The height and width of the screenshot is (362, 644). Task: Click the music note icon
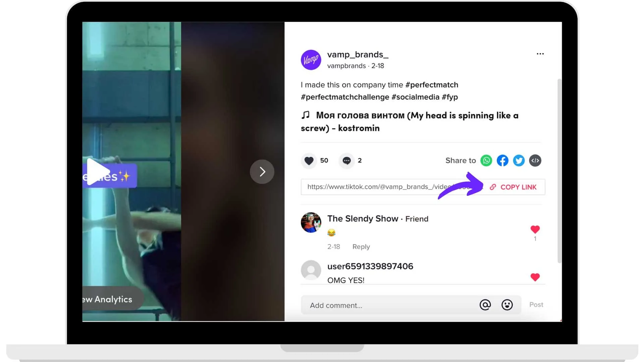coord(306,115)
